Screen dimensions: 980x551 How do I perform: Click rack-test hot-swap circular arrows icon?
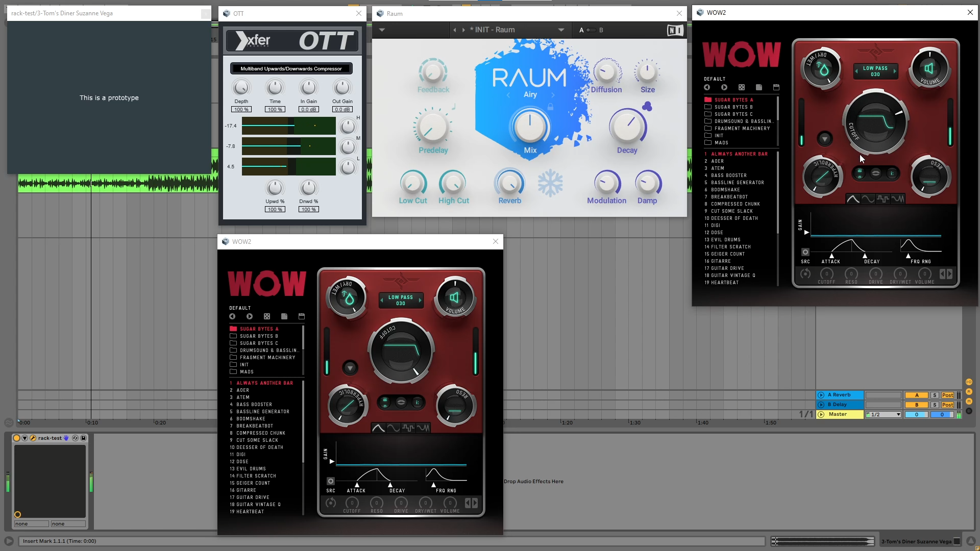pyautogui.click(x=76, y=438)
